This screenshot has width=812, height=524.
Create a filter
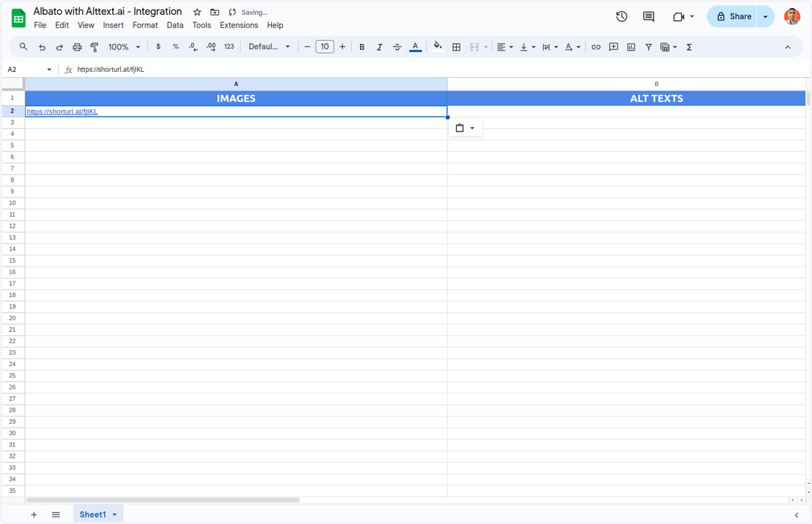pos(648,47)
